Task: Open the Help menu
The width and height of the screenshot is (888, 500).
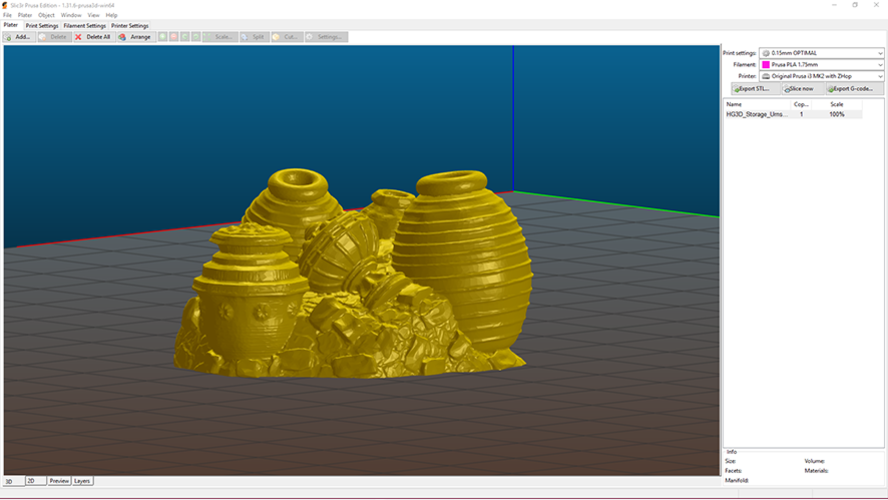Action: pos(112,15)
